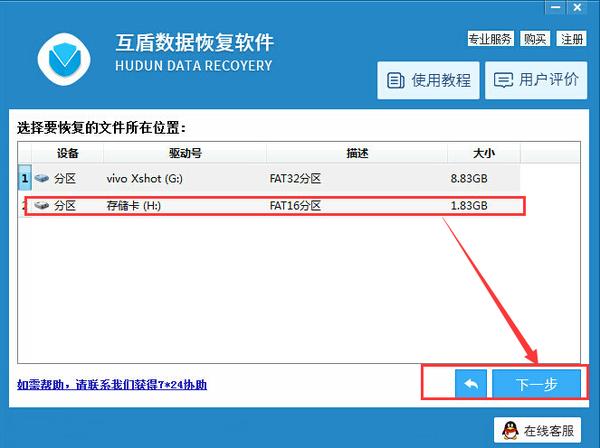
Task: Click 分区 in the 存储卡 row
Action: (65, 206)
